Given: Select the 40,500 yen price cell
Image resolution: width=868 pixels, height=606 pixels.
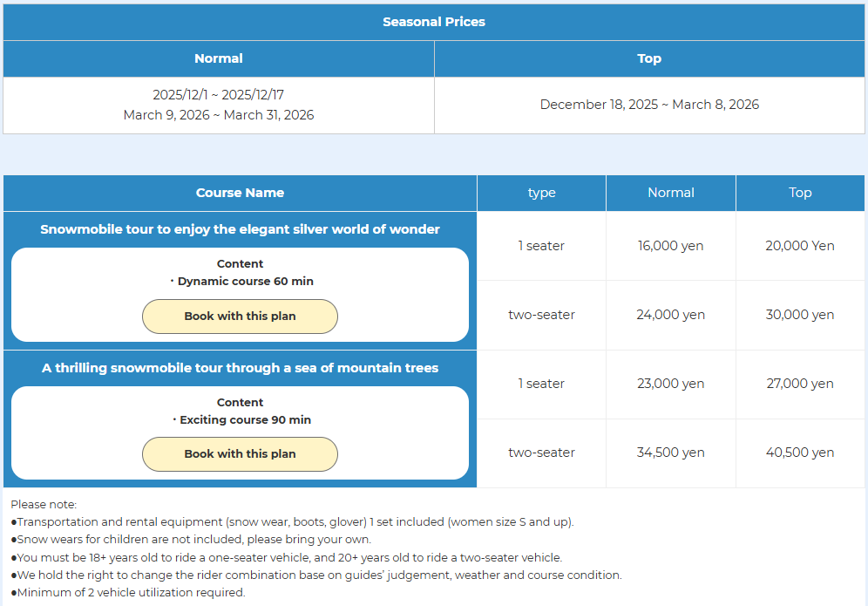Looking at the screenshot, I should pyautogui.click(x=800, y=453).
